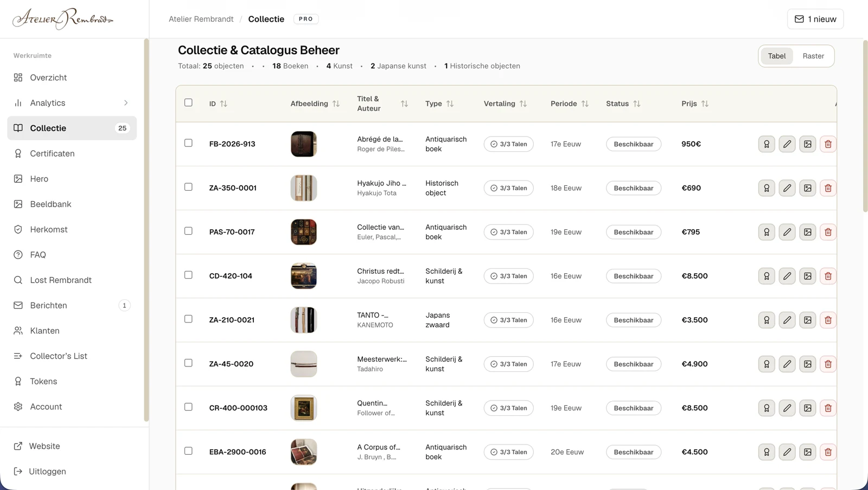Toggle the select-all checkbox in table header
This screenshot has width=868, height=490.
click(188, 102)
